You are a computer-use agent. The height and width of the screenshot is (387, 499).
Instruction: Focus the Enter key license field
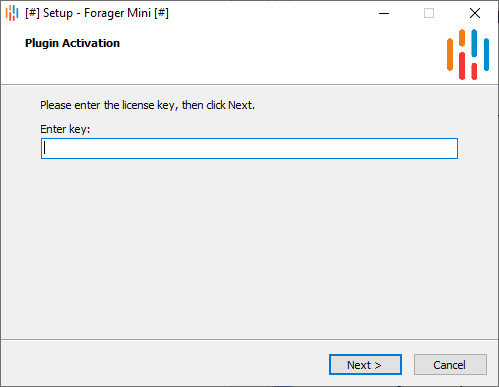[249, 148]
